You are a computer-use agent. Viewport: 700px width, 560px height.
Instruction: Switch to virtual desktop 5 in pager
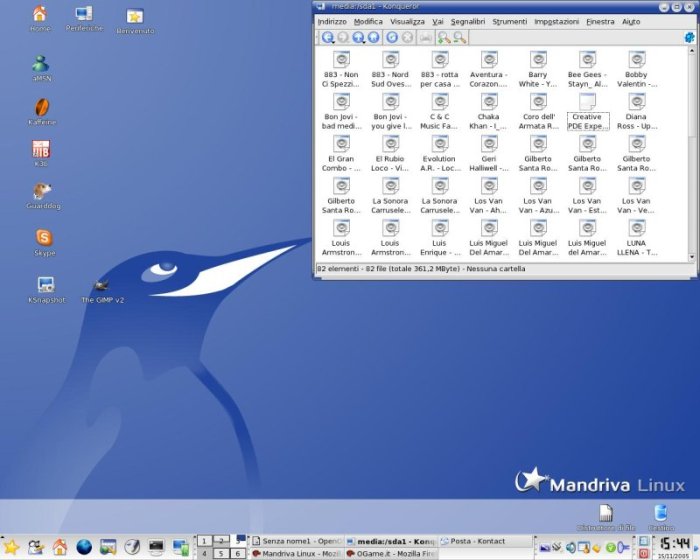pos(221,553)
